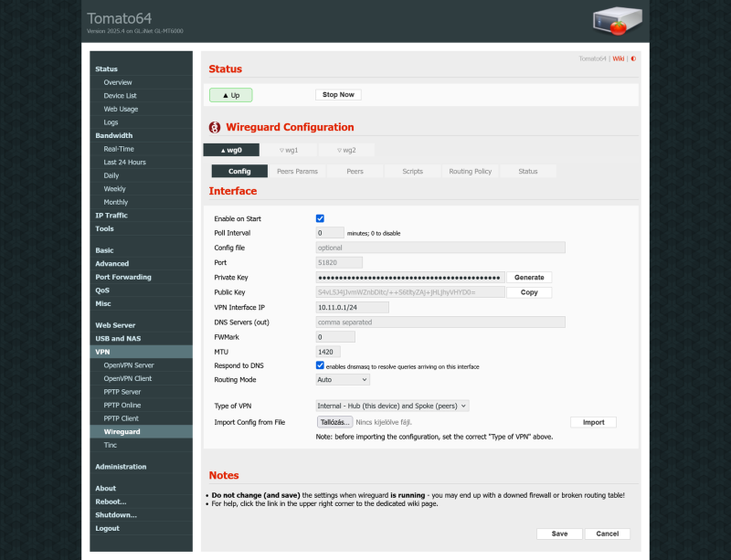Image resolution: width=731 pixels, height=560 pixels.
Task: Open Web Server section
Action: [115, 325]
